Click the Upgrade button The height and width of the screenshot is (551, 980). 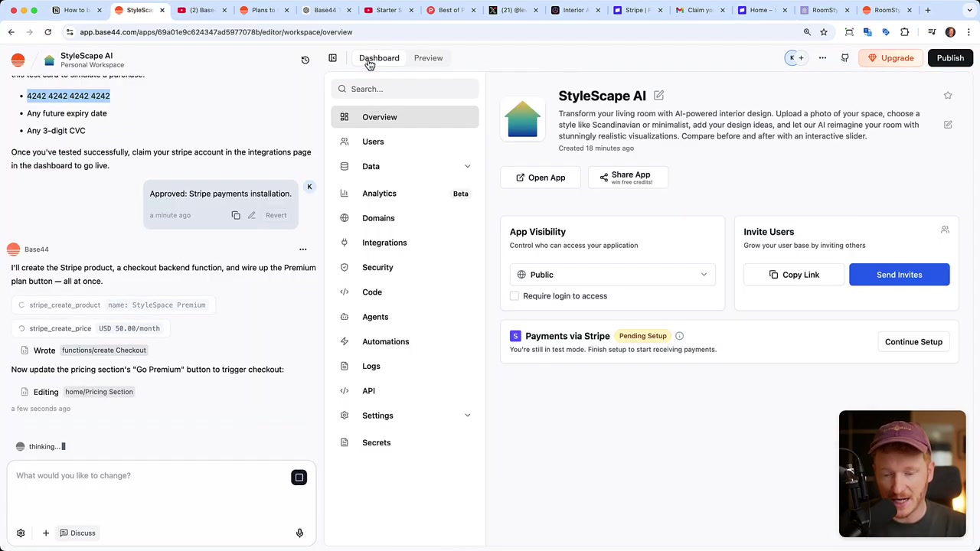(x=891, y=58)
